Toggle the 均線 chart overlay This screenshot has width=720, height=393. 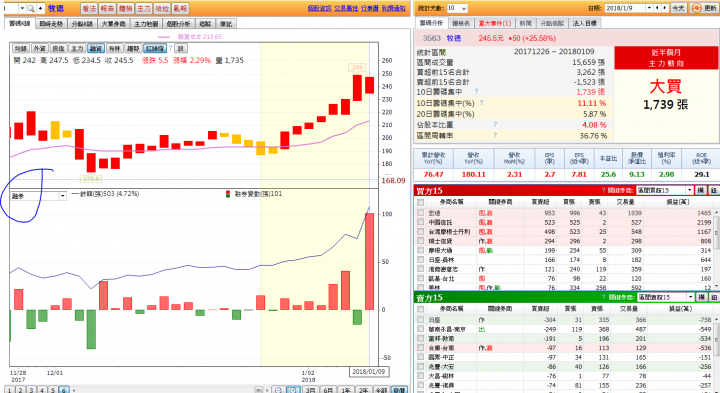tap(20, 48)
